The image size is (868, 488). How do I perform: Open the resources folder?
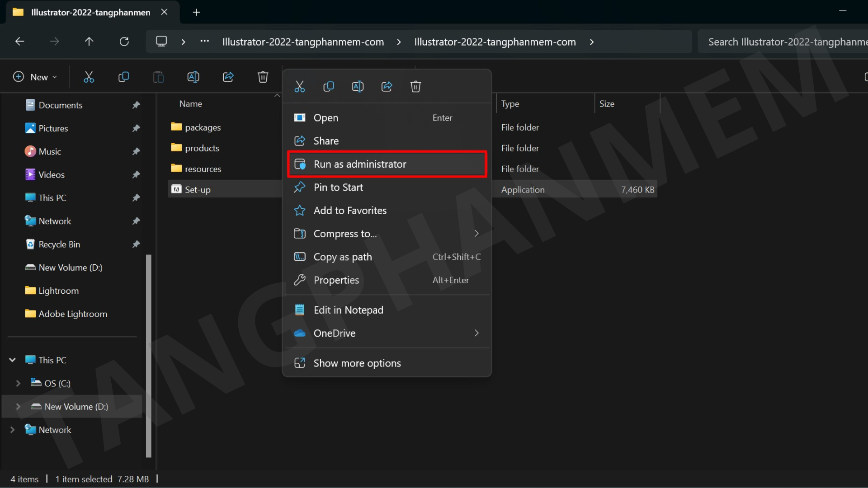(x=196, y=169)
